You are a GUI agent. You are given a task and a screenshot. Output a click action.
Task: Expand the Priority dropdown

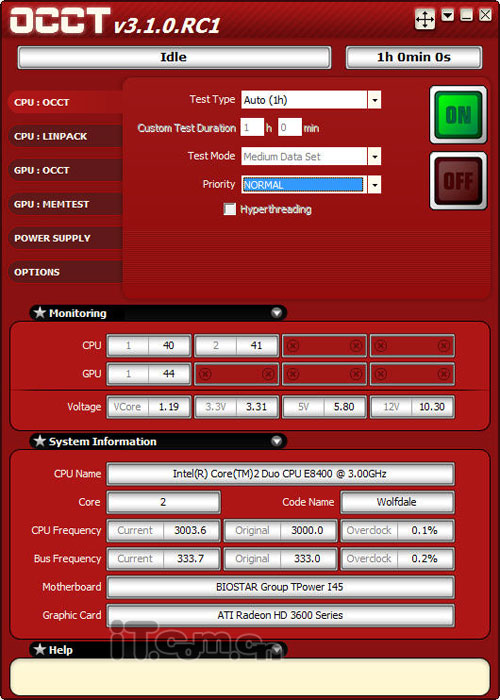click(x=374, y=184)
